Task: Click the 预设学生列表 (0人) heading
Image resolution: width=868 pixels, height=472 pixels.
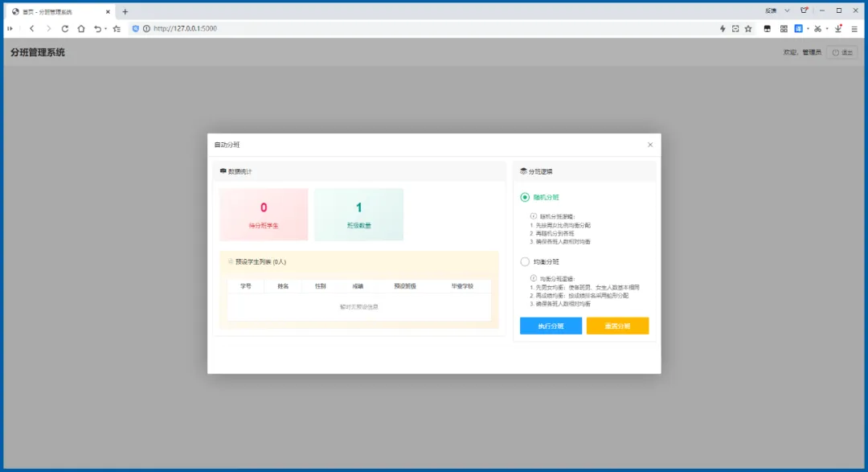Action: coord(260,261)
